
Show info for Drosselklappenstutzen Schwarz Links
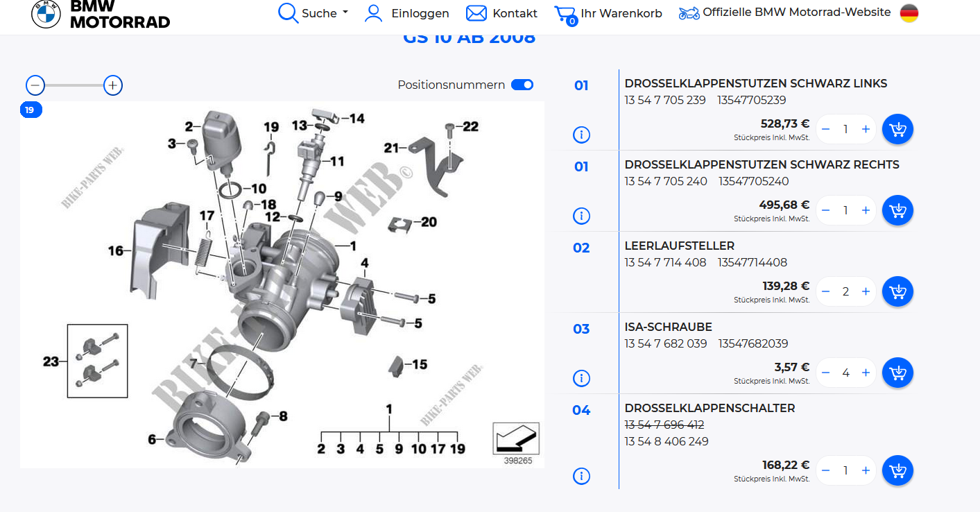tap(581, 135)
